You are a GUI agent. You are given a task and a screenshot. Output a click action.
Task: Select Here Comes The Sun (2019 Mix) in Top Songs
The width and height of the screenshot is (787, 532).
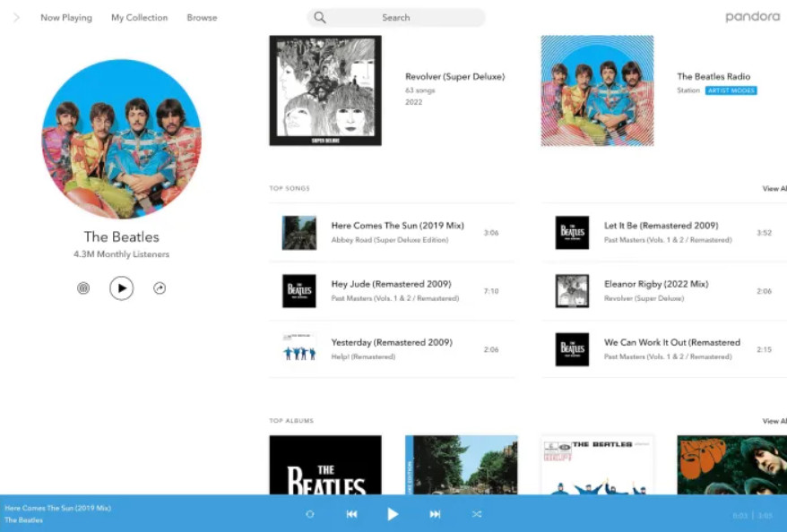click(x=397, y=226)
